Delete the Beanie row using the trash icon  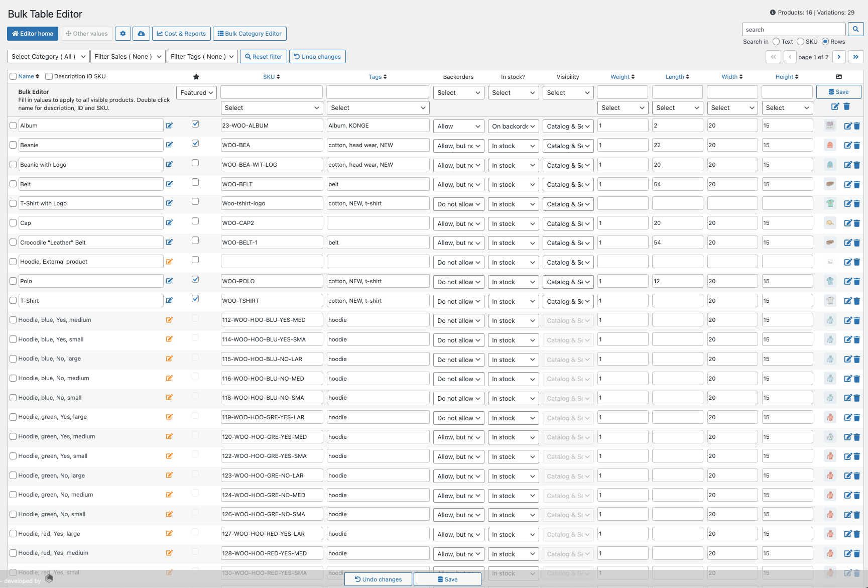pyautogui.click(x=856, y=145)
